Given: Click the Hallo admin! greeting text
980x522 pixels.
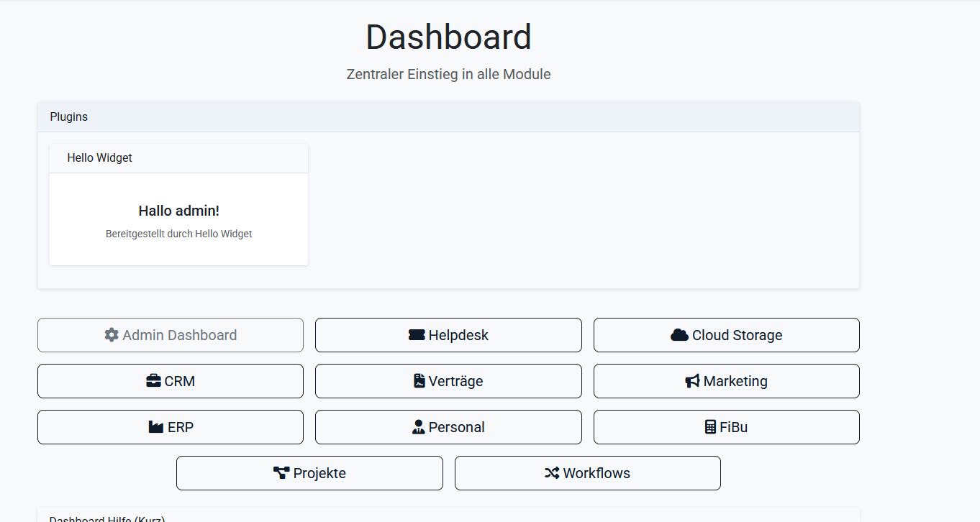Looking at the screenshot, I should point(178,210).
